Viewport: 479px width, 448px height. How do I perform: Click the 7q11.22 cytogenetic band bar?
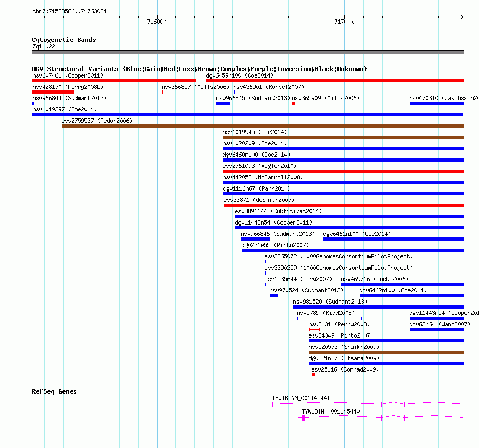click(248, 52)
